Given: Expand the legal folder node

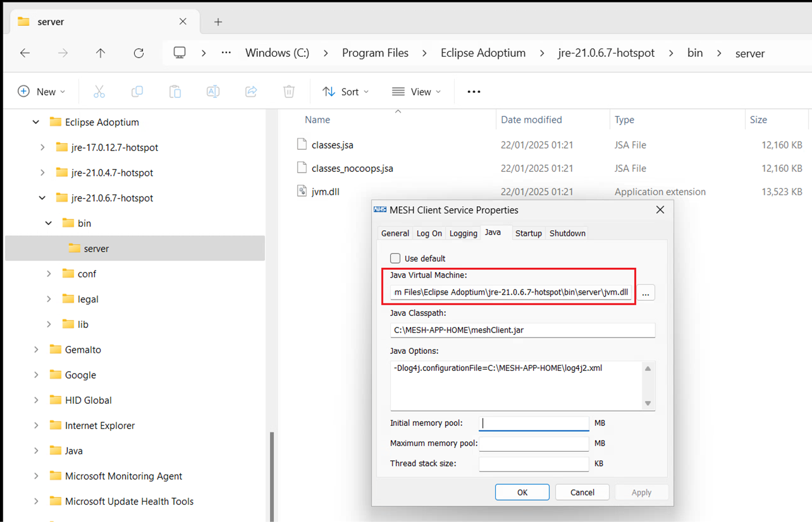Looking at the screenshot, I should [49, 299].
